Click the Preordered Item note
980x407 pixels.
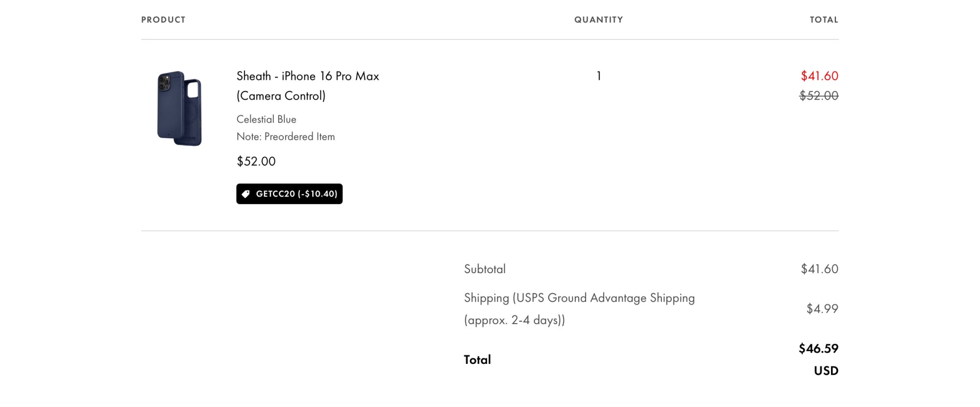pyautogui.click(x=286, y=137)
